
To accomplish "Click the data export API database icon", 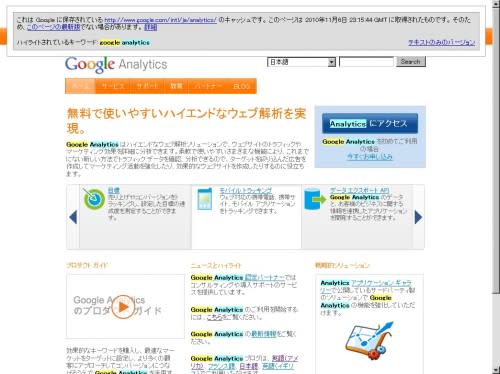I will point(315,199).
